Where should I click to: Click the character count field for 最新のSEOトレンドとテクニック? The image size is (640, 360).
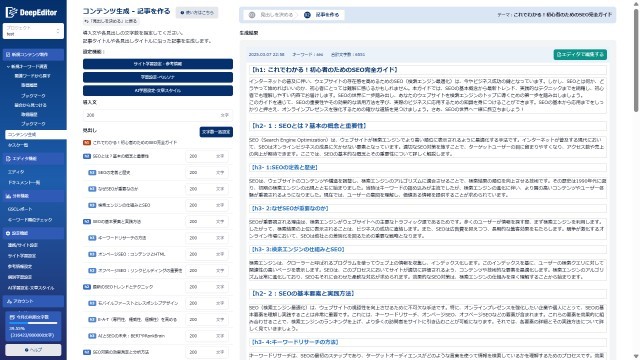pos(207,287)
